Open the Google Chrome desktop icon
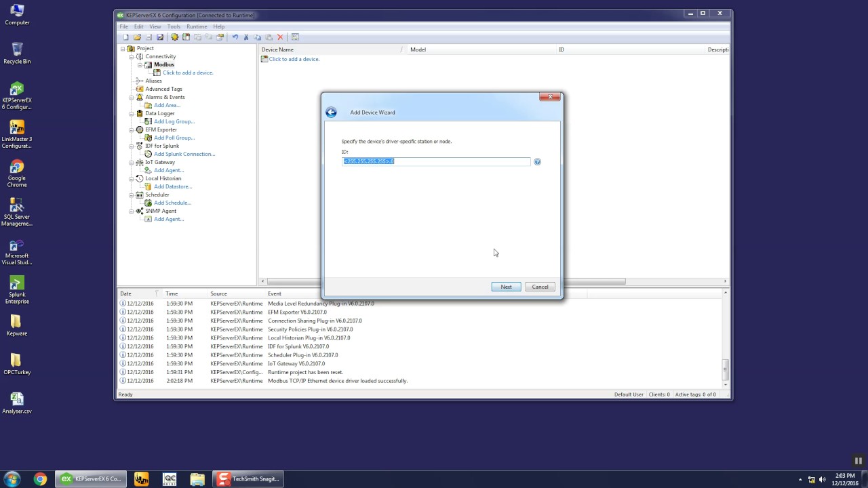The height and width of the screenshot is (488, 868). (17, 174)
